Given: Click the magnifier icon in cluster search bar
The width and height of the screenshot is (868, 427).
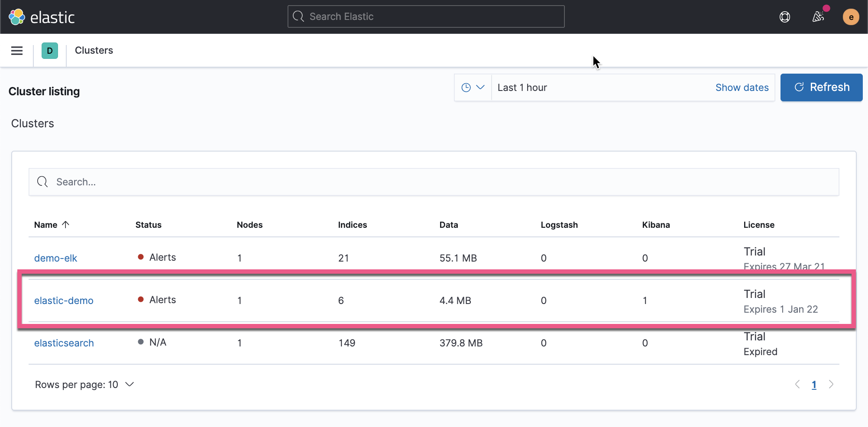Looking at the screenshot, I should (42, 182).
